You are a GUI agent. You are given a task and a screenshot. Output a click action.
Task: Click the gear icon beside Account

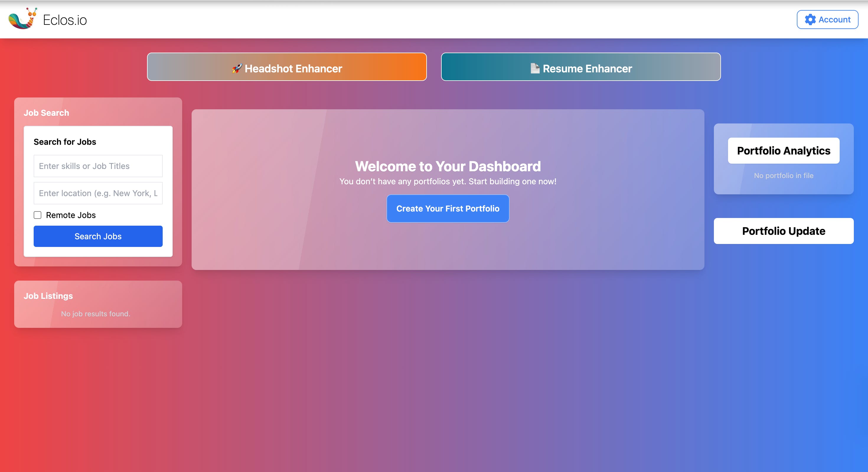tap(810, 19)
